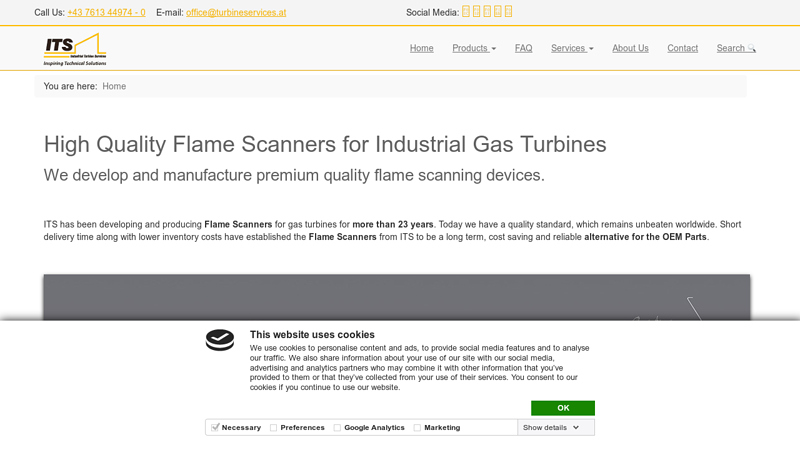800x450 pixels.
Task: Accept cookies with the OK button
Action: (563, 408)
